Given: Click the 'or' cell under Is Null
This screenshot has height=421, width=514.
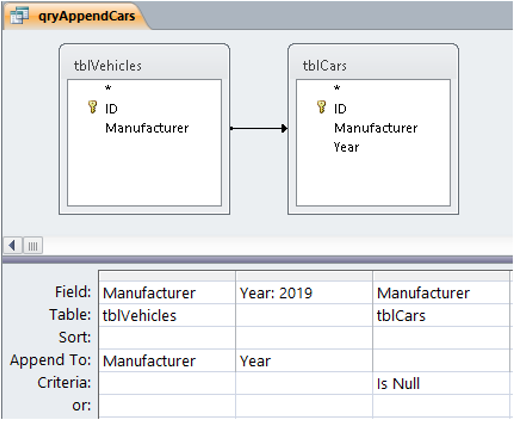Looking at the screenshot, I should (441, 406).
